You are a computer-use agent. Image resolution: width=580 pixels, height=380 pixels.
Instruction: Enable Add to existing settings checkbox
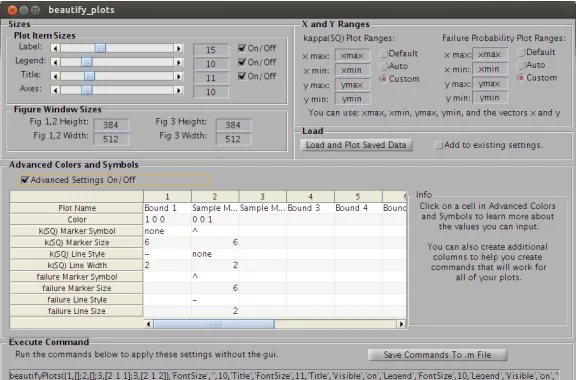[439, 145]
